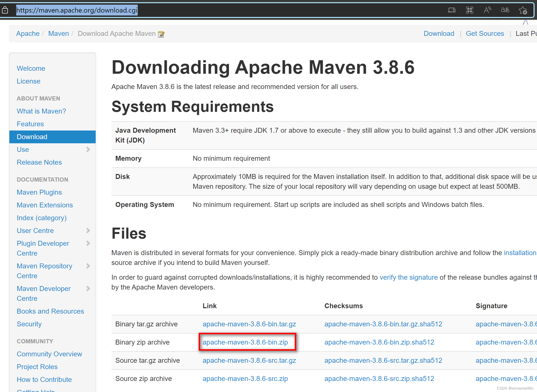Click the translate page icon
This screenshot has height=392, width=537.
(505, 10)
